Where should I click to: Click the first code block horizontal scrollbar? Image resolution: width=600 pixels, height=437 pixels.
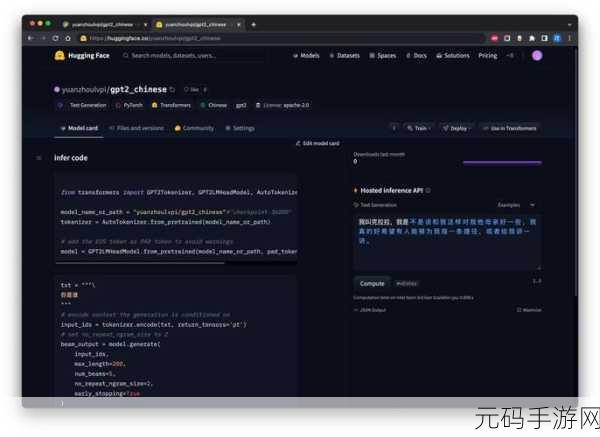point(140,263)
